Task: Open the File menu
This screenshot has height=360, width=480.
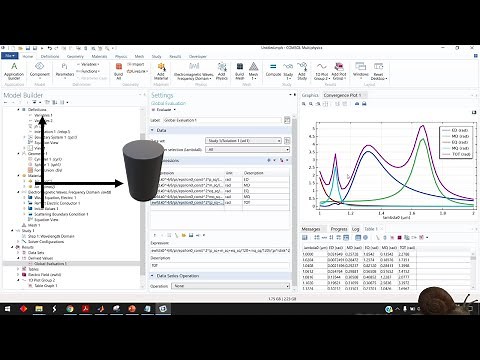Action: (10, 56)
